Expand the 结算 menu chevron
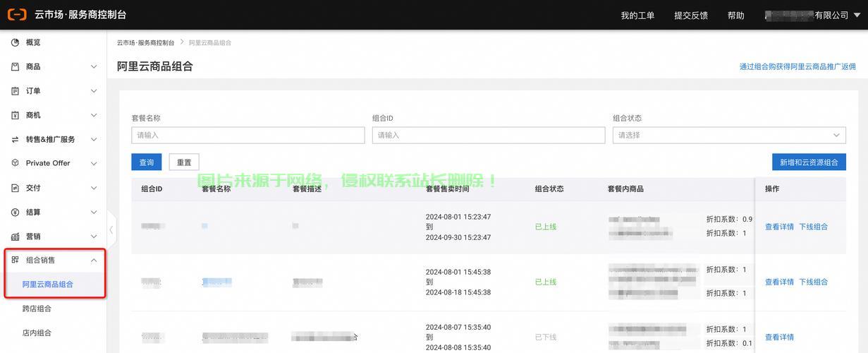Viewport: 868px width, 353px height. [94, 213]
